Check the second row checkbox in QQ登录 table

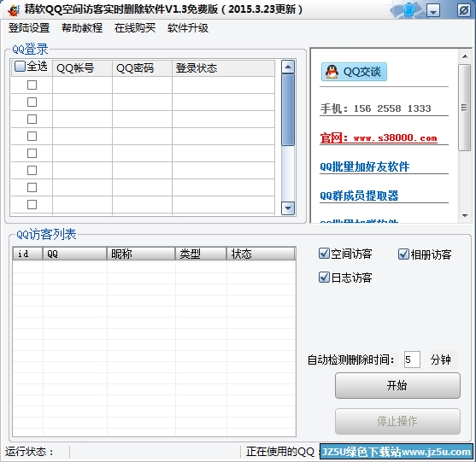point(32,102)
